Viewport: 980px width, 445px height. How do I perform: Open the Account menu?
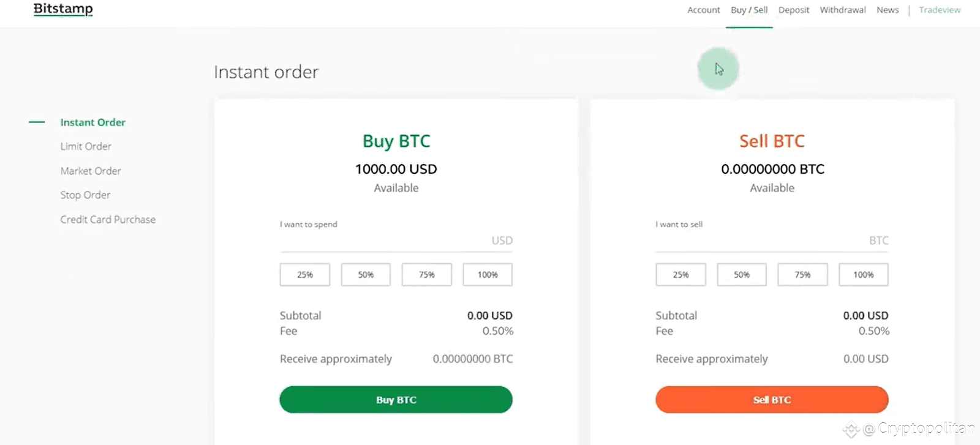click(x=703, y=10)
